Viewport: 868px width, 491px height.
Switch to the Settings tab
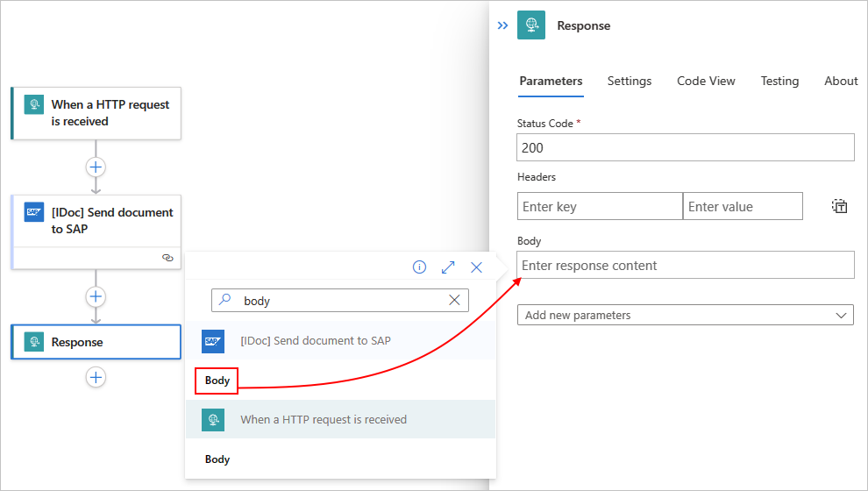(630, 81)
